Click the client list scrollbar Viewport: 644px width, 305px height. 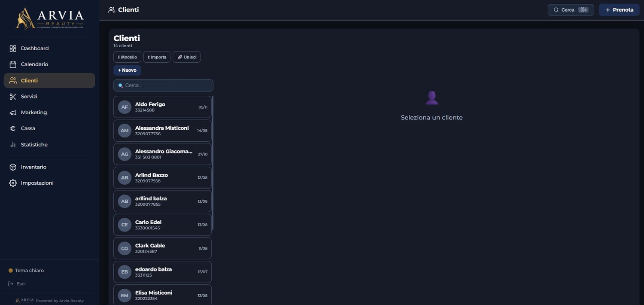click(213, 163)
